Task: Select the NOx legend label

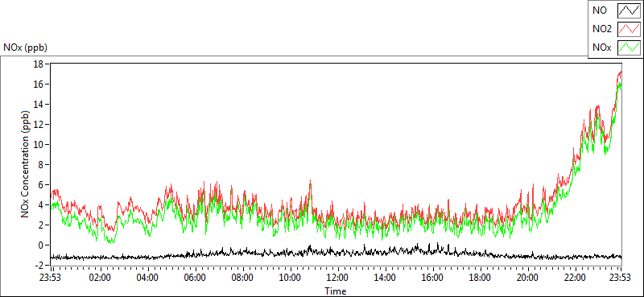Action: pos(601,47)
